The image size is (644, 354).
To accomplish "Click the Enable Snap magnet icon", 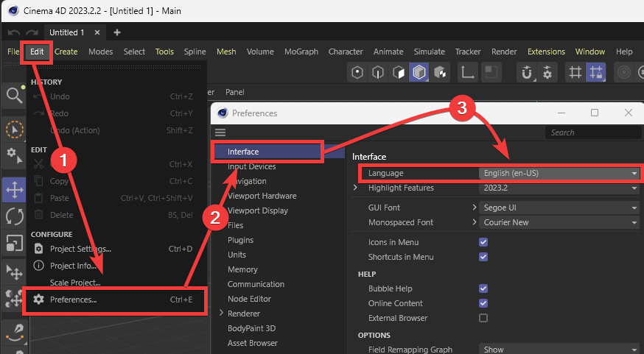I will [527, 72].
